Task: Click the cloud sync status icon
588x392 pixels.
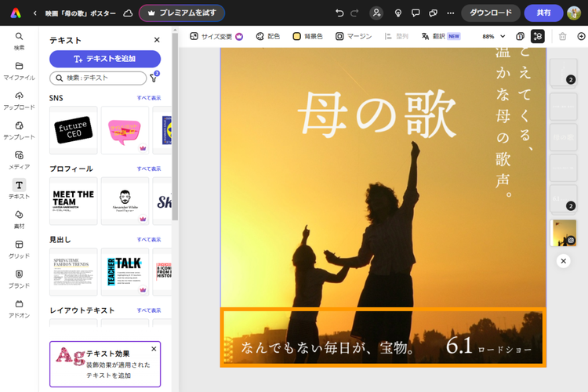Action: pos(128,13)
